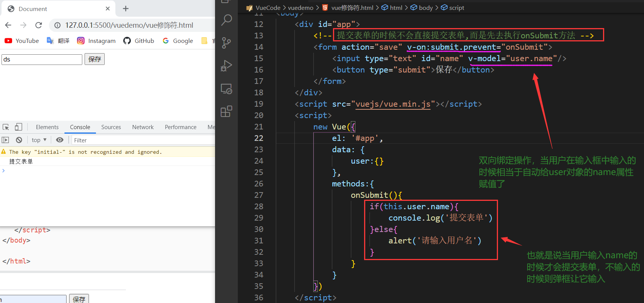Close the Document browser tab
Screen dimensions: 644x303
(x=108, y=8)
